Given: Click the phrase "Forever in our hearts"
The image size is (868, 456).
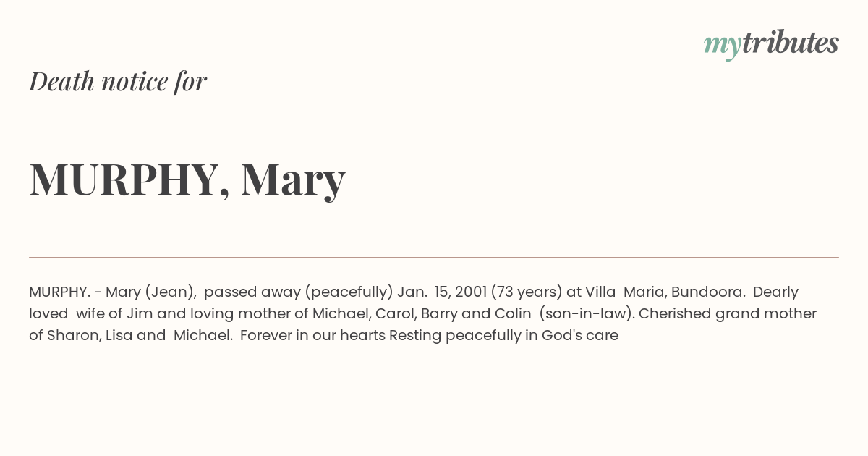Looking at the screenshot, I should pos(313,335).
